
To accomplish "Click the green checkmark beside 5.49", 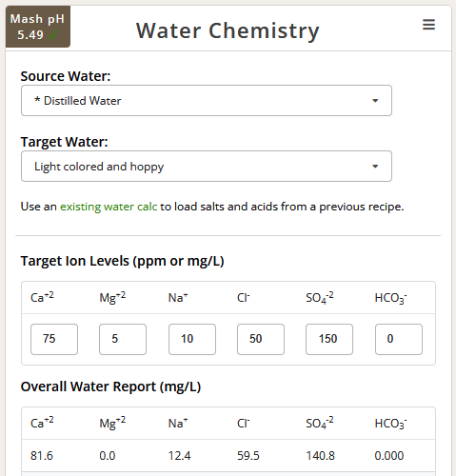I will [53, 35].
